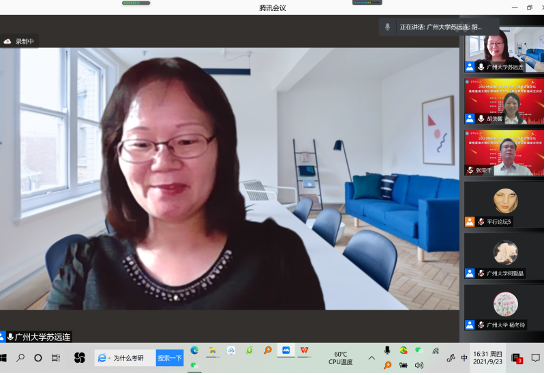Click the cloud recording indicator 录制中
This screenshot has height=375, width=545.
pyautogui.click(x=19, y=41)
